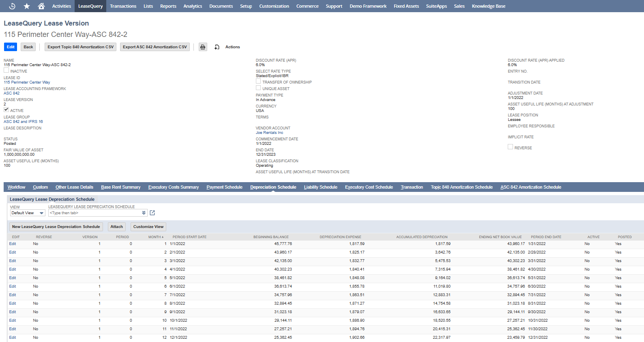Go to the Home house icon
The height and width of the screenshot is (342, 644).
click(41, 6)
